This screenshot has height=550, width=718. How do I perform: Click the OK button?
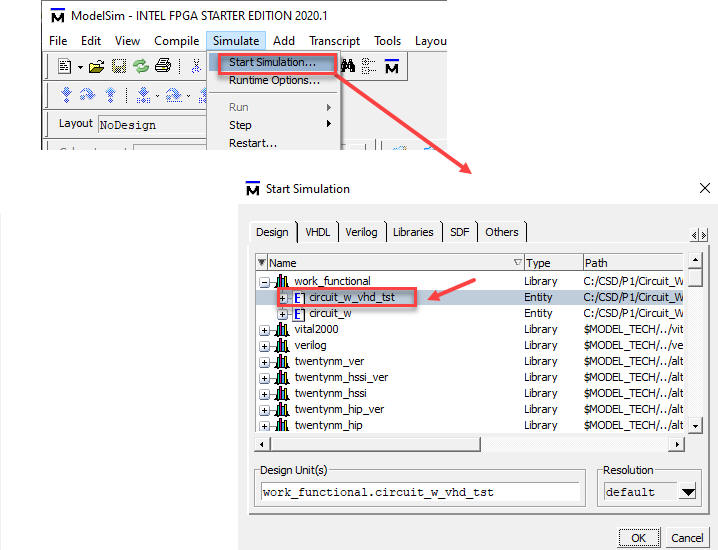638,538
